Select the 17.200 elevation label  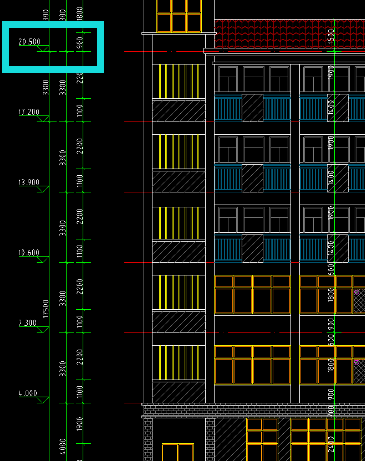tap(29, 112)
